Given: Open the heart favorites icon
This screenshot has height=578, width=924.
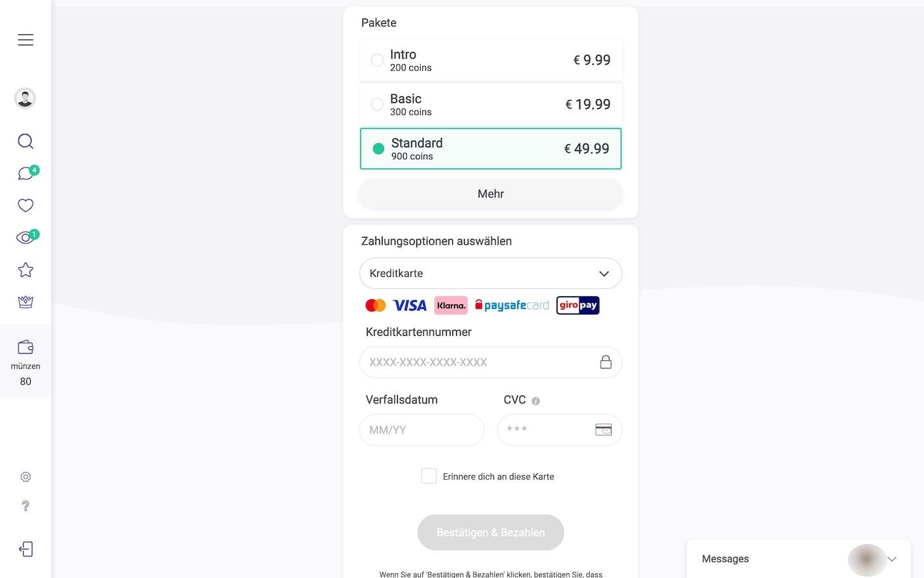Looking at the screenshot, I should 26,206.
